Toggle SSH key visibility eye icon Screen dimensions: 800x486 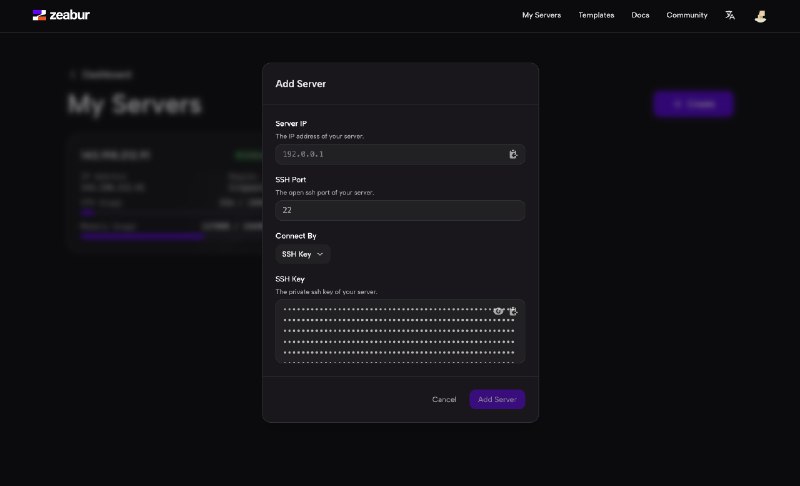498,311
